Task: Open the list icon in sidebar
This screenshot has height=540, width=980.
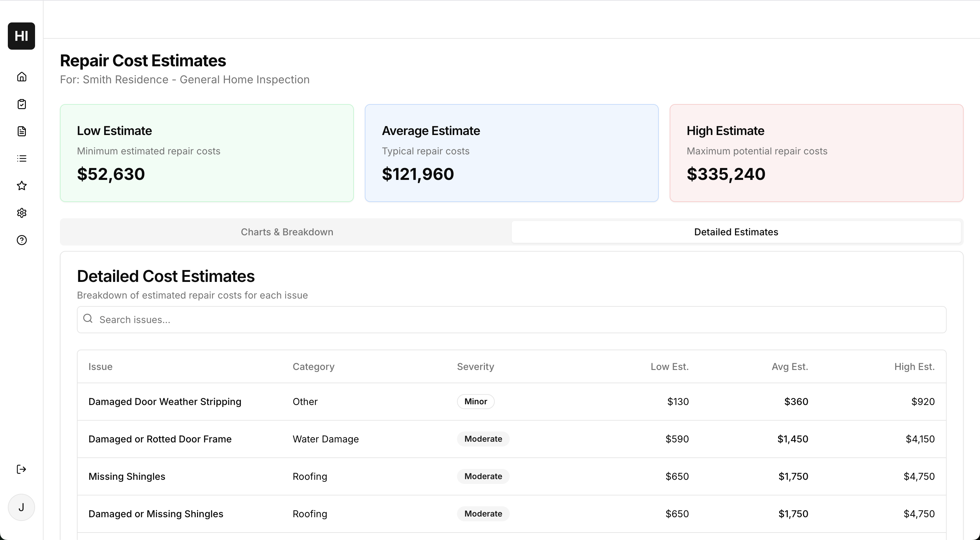Action: point(22,158)
